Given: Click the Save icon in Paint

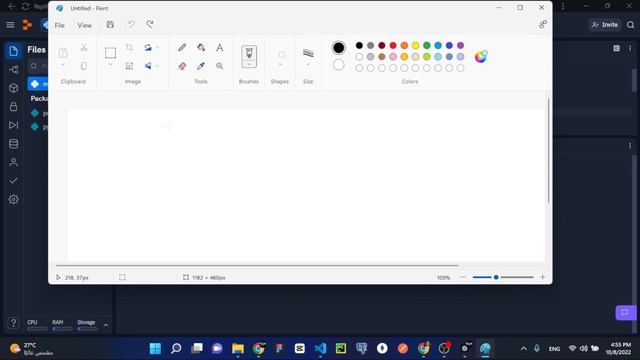Looking at the screenshot, I should (110, 24).
